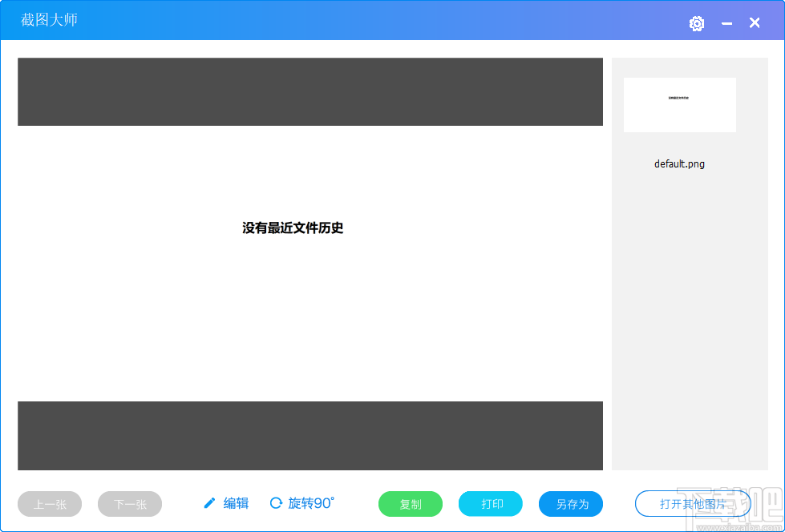785x532 pixels.
Task: Print the image using 打印 button
Action: coord(490,504)
